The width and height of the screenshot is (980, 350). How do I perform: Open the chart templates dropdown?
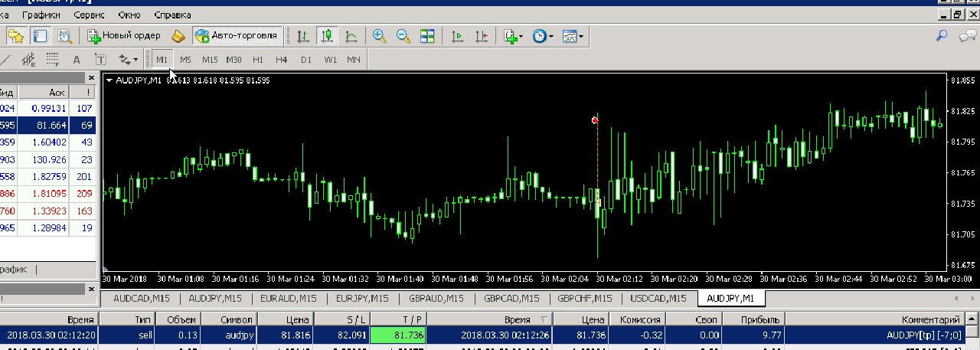point(573,35)
